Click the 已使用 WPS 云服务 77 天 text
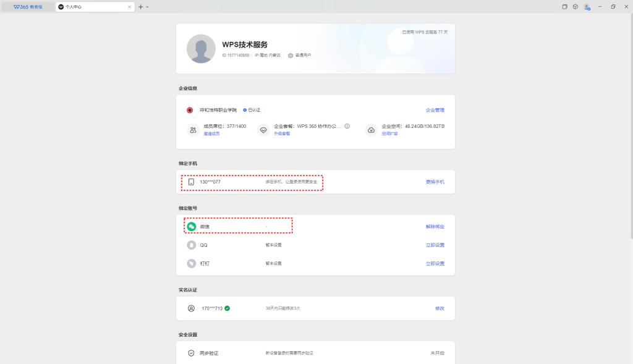 (425, 32)
